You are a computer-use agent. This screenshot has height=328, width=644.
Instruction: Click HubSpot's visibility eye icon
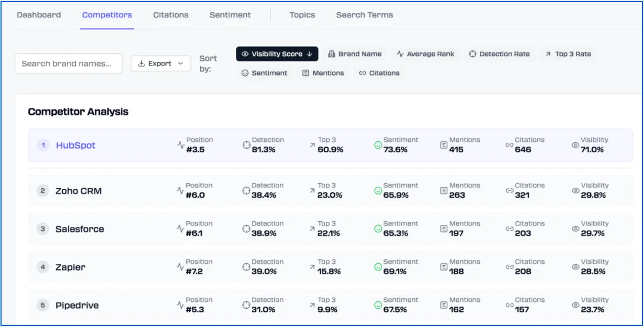pyautogui.click(x=575, y=145)
